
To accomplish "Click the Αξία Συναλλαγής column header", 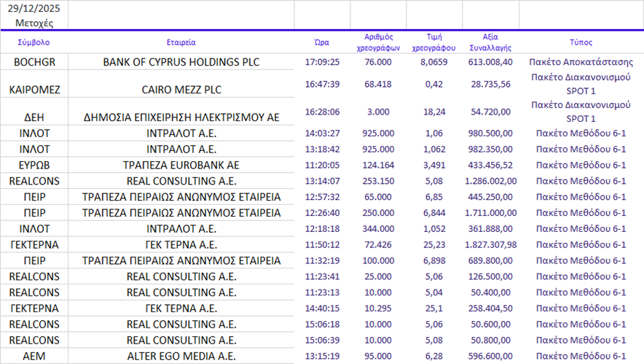I will (x=490, y=42).
